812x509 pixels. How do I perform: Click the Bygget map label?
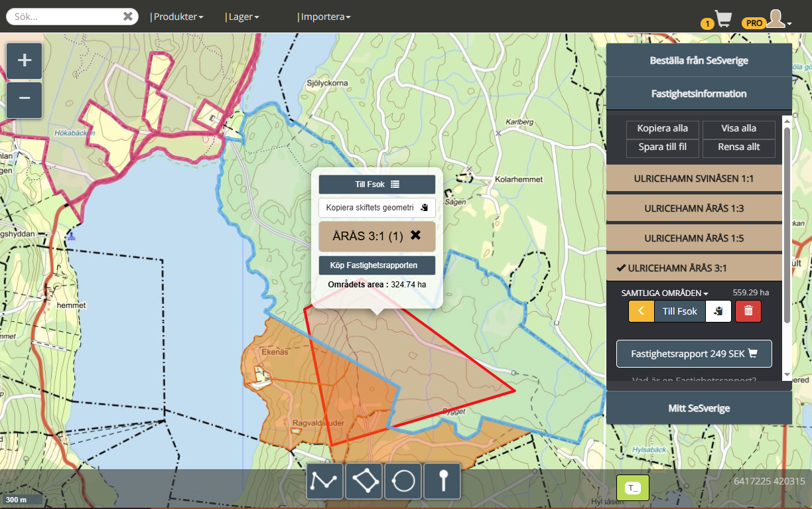click(x=454, y=411)
